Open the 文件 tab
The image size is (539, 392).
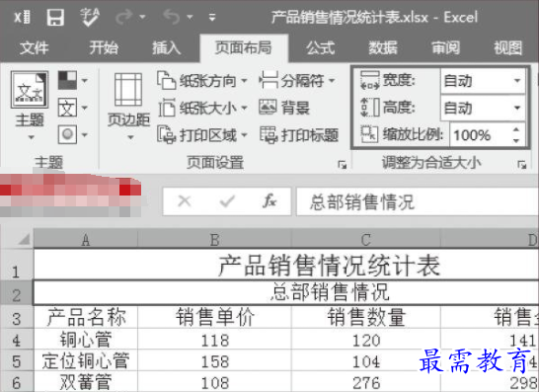click(34, 47)
